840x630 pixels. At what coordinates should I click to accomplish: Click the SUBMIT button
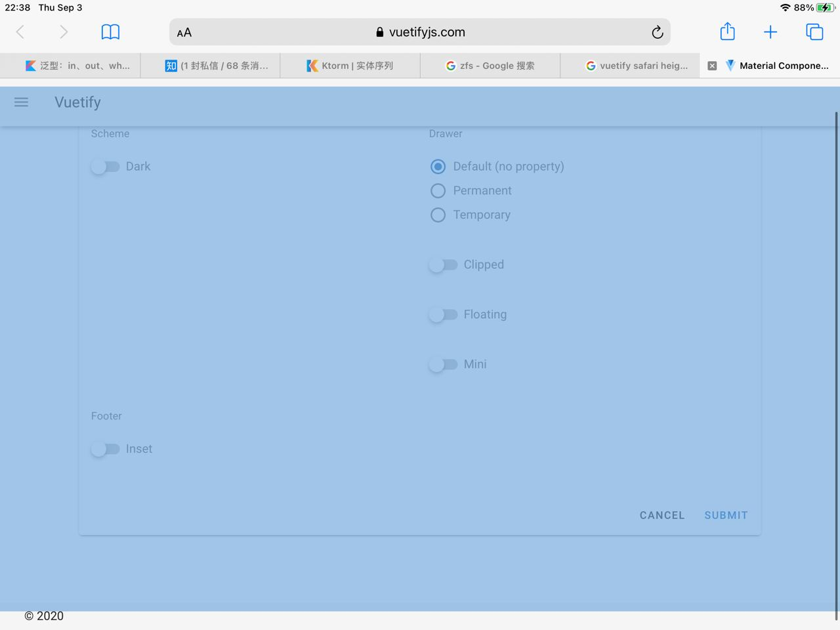(x=726, y=515)
